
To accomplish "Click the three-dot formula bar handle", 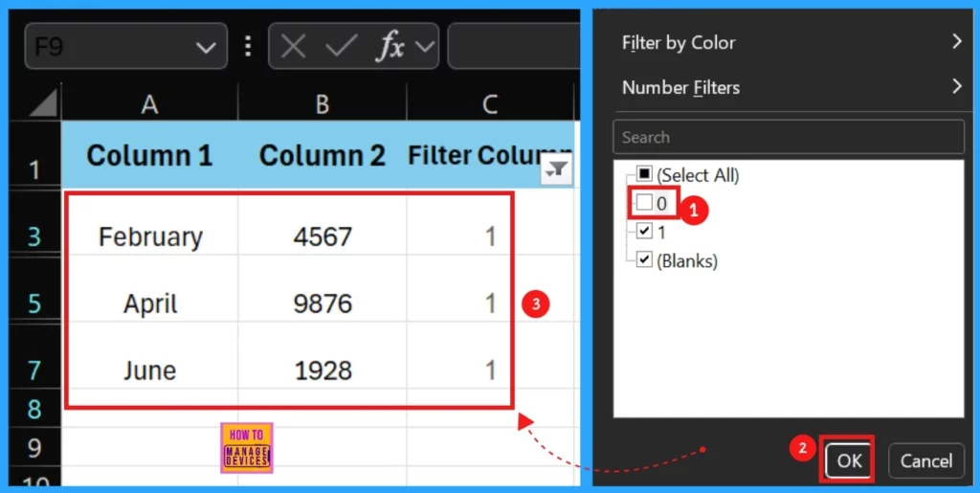I will pyautogui.click(x=248, y=46).
